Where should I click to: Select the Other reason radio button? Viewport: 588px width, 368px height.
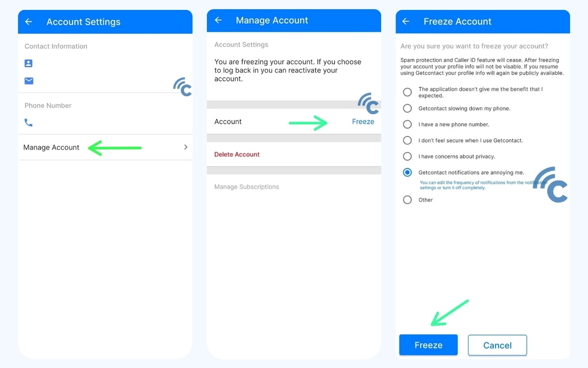point(407,200)
